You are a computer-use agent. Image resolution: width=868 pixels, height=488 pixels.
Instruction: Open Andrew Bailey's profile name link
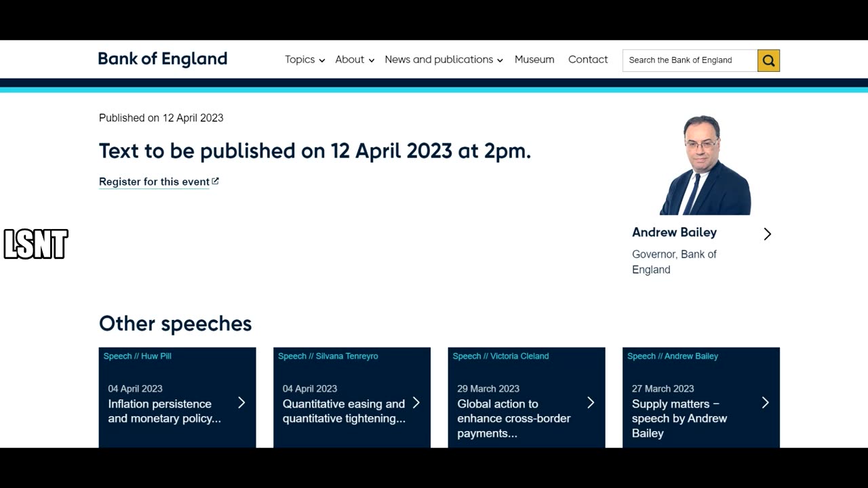point(674,232)
